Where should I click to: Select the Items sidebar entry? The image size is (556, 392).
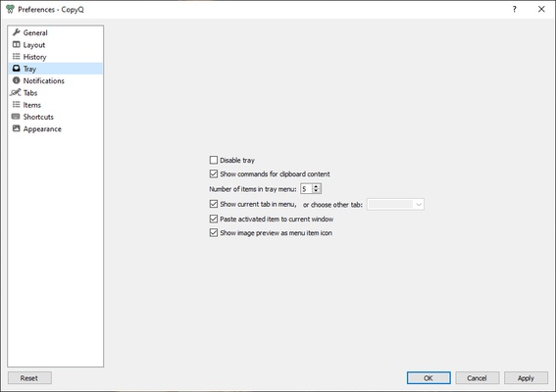tap(55, 105)
